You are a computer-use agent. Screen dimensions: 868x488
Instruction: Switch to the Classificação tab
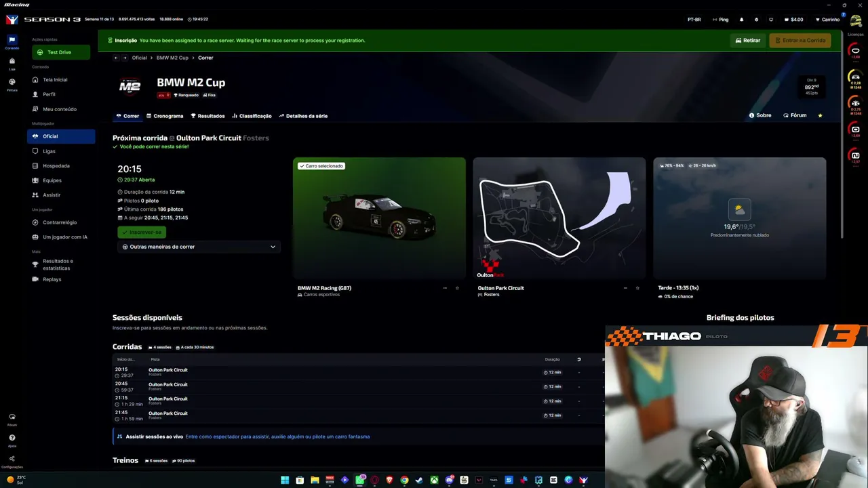click(252, 116)
